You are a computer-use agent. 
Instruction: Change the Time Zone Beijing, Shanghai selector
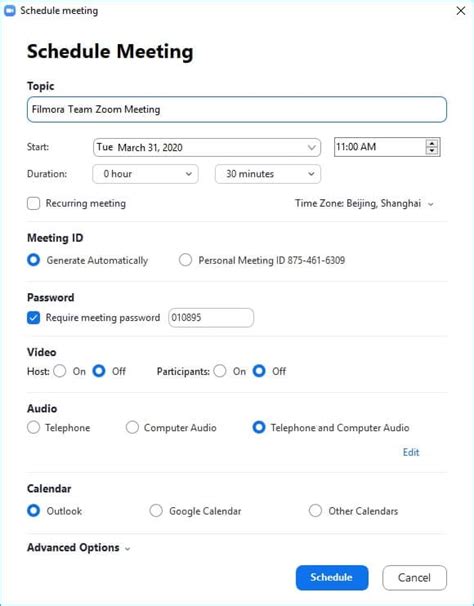[x=364, y=203]
